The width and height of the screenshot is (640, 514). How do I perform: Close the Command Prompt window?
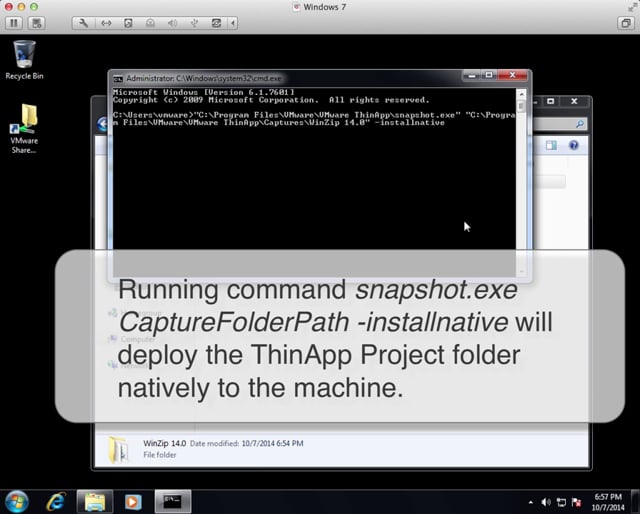point(513,76)
